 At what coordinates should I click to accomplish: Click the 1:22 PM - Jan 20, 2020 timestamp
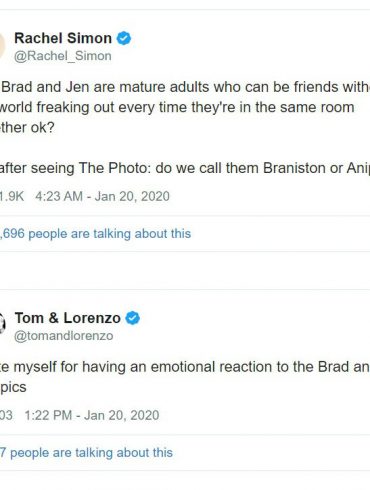[92, 415]
